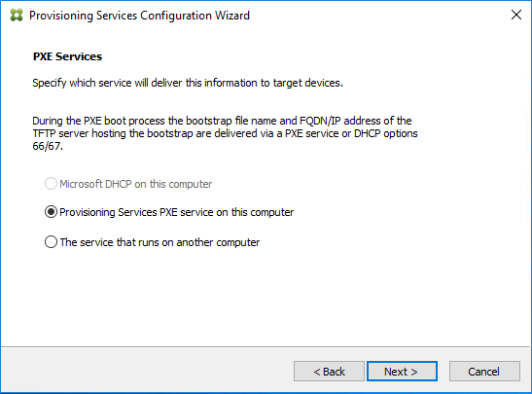Click the 'The service that runs on another computer' label
Image resolution: width=532 pixels, height=394 pixels.
160,242
